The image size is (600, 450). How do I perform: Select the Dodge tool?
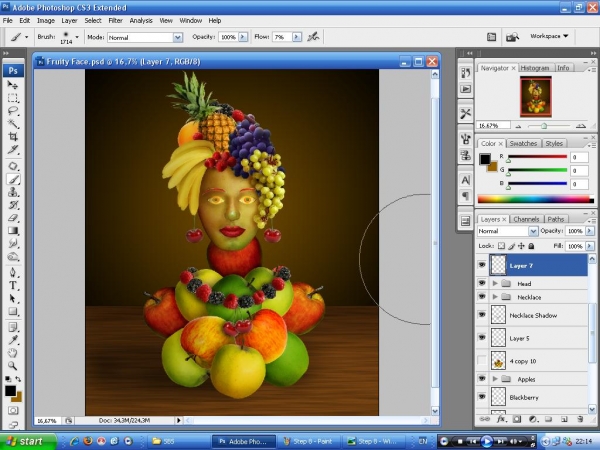(x=13, y=257)
